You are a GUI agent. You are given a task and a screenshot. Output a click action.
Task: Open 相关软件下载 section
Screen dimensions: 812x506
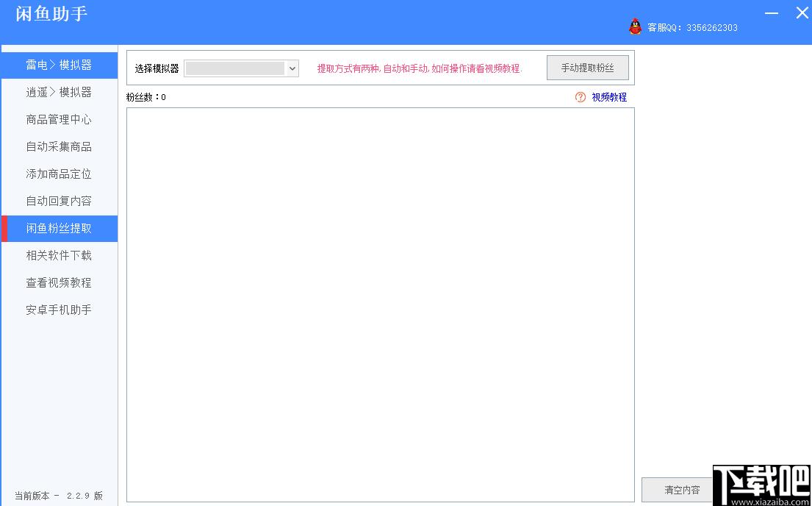point(59,256)
